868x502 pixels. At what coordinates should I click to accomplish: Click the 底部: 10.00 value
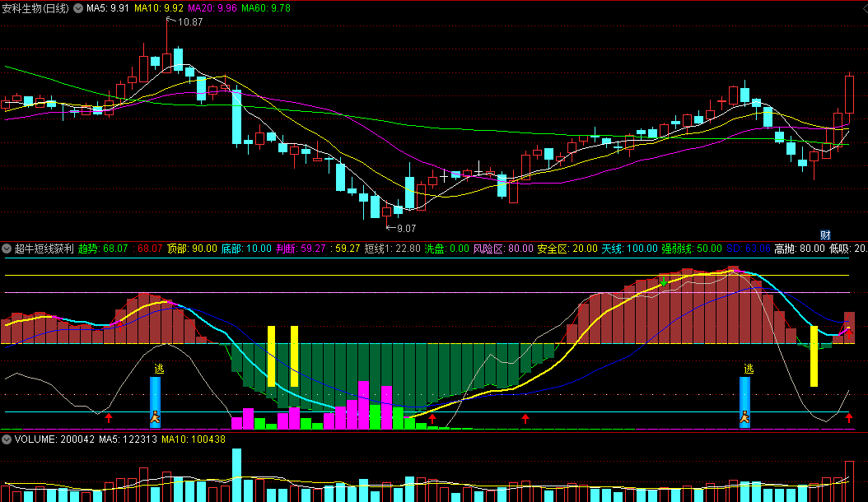click(246, 249)
